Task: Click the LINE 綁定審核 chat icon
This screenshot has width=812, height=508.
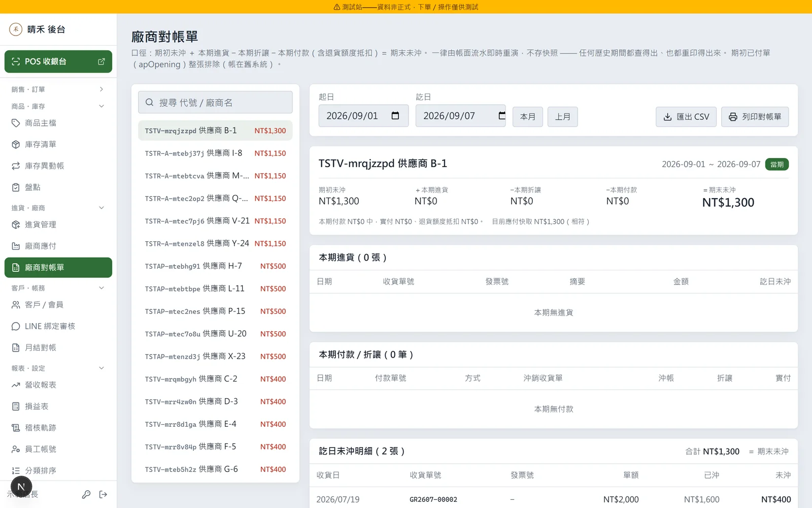Action: tap(16, 326)
